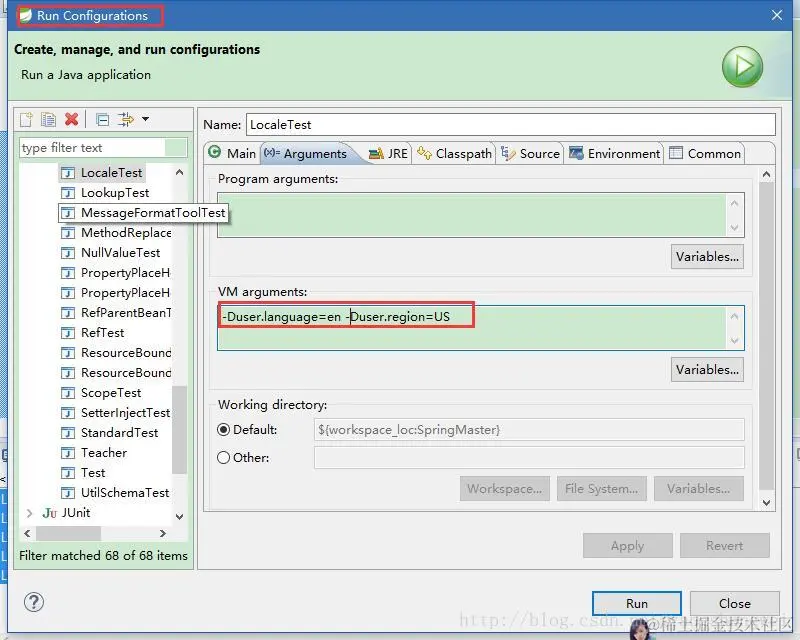Click the Name field containing LocaleTest
The width and height of the screenshot is (800, 640).
(511, 125)
